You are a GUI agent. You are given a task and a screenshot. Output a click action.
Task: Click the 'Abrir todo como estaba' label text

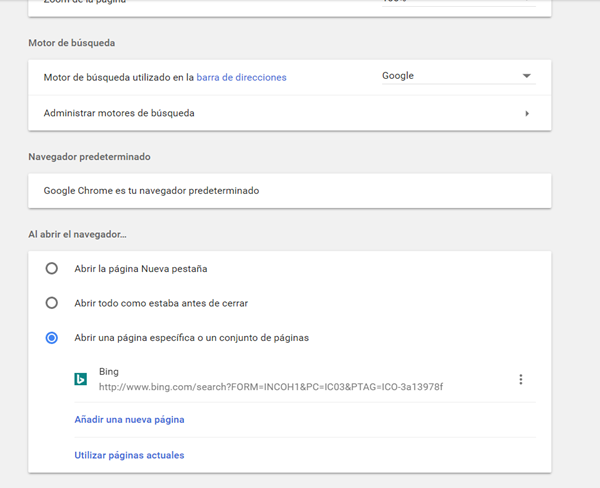tap(161, 303)
